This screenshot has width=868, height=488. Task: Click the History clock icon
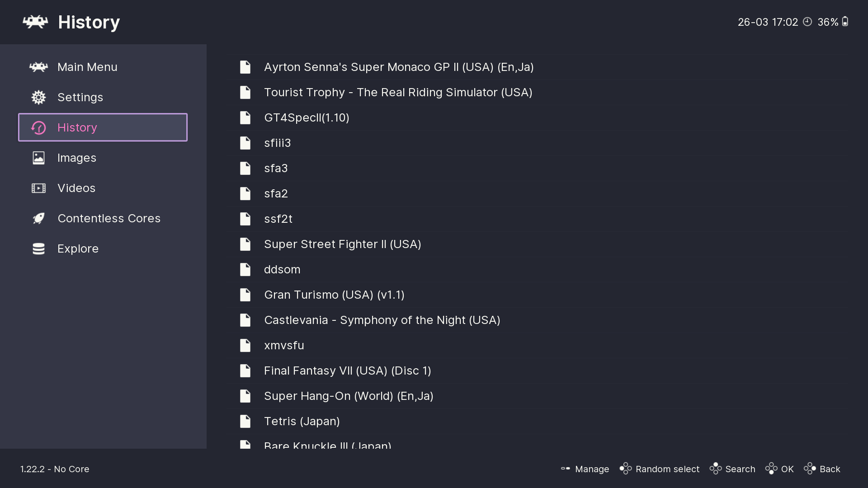[38, 128]
